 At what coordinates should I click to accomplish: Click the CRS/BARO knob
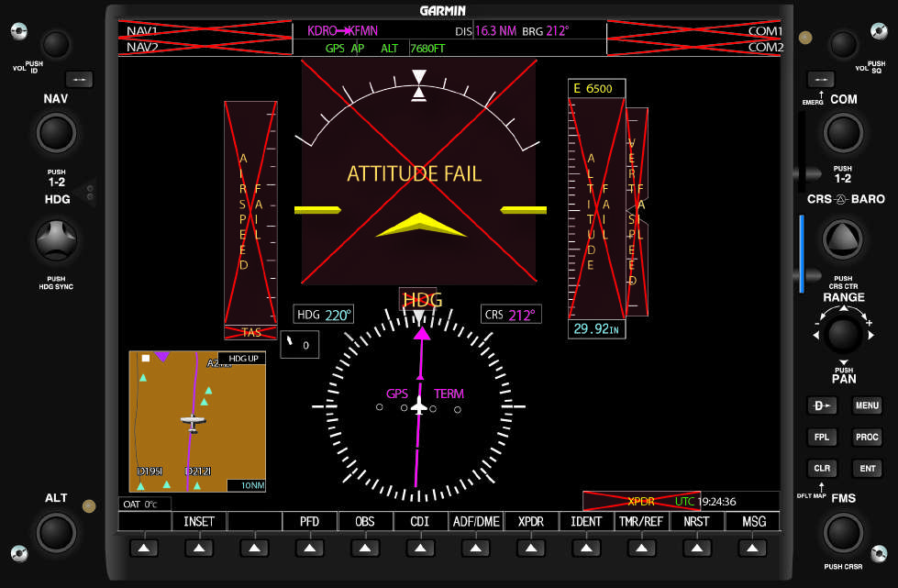click(843, 239)
